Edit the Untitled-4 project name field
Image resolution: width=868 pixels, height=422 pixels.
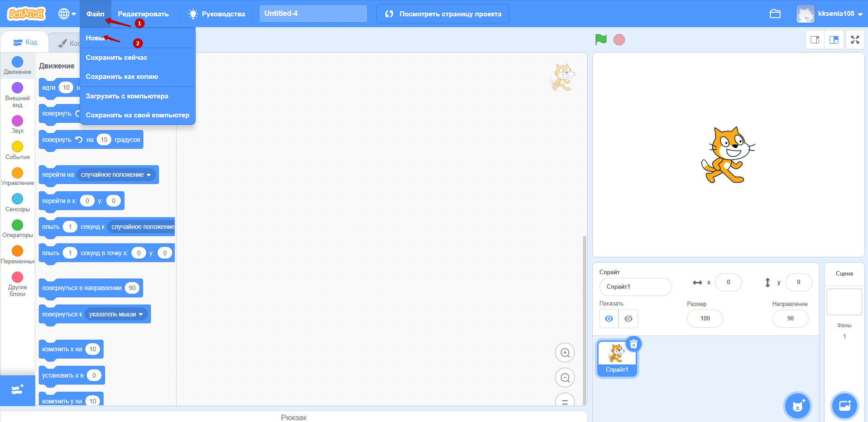313,14
